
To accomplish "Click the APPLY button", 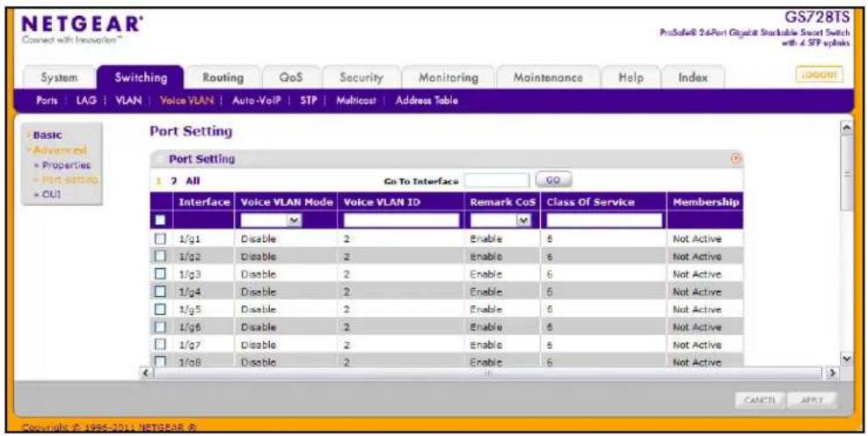I will click(x=812, y=400).
